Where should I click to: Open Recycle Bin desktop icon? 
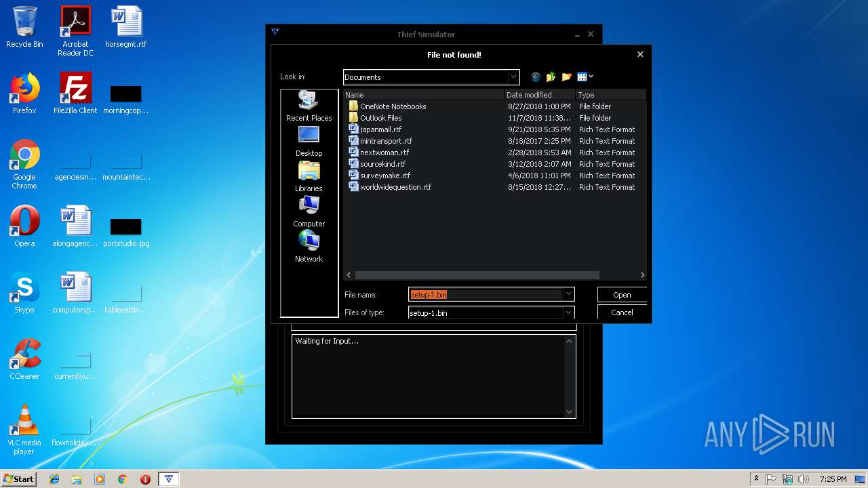[24, 27]
